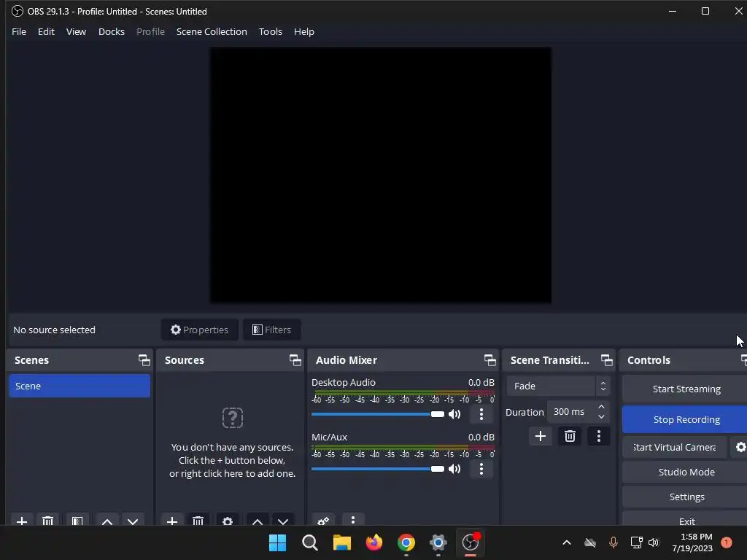747x560 pixels.
Task: Open the Tools menu
Action: pyautogui.click(x=271, y=31)
